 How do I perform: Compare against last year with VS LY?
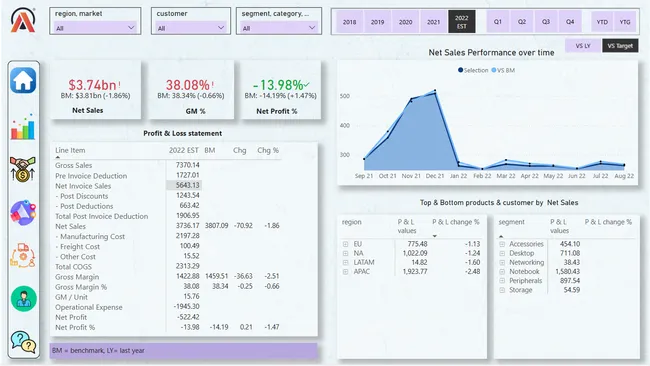pos(583,46)
